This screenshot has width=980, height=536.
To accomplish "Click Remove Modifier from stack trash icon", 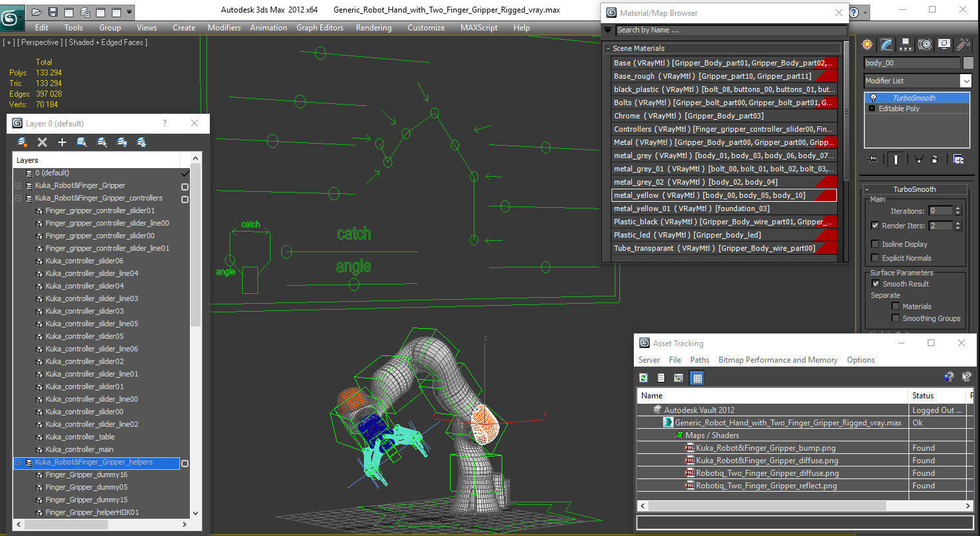I will click(x=934, y=159).
